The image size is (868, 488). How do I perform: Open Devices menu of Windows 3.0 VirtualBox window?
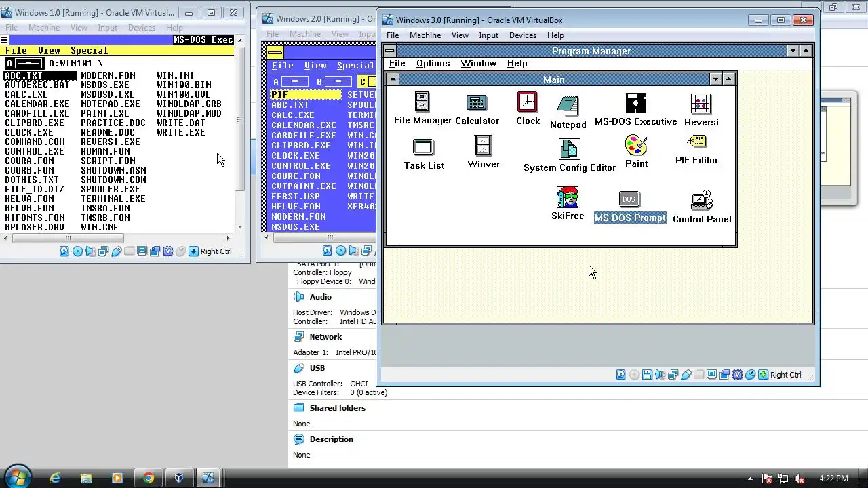(522, 35)
